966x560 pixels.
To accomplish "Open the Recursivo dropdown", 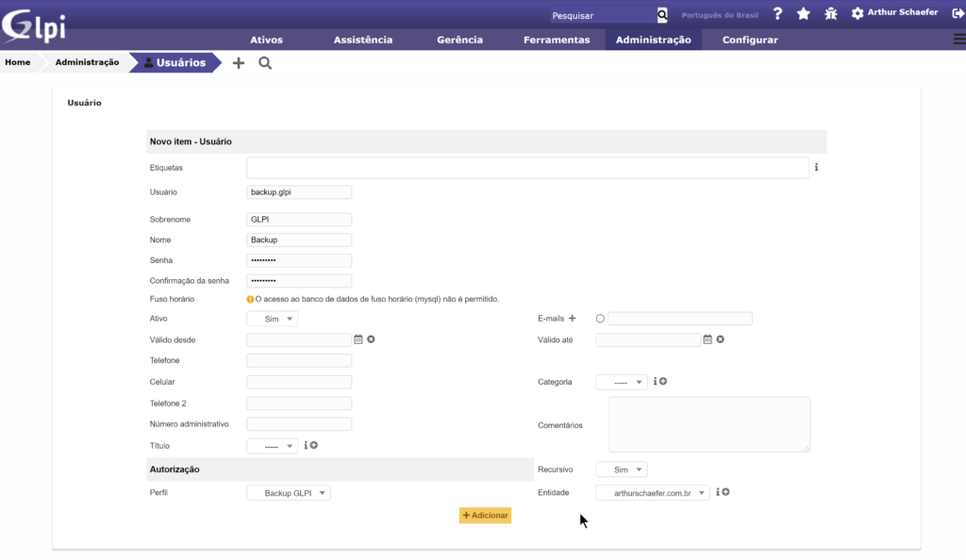I will [x=622, y=469].
